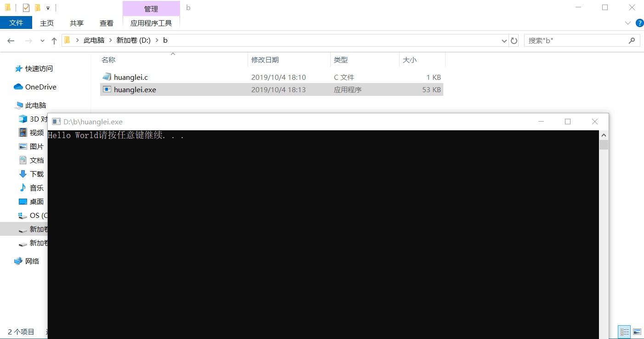Viewport: 644px width, 339px height.
Task: Click the New Folder icon in Quick Access Toolbar
Action: pyautogui.click(x=38, y=8)
